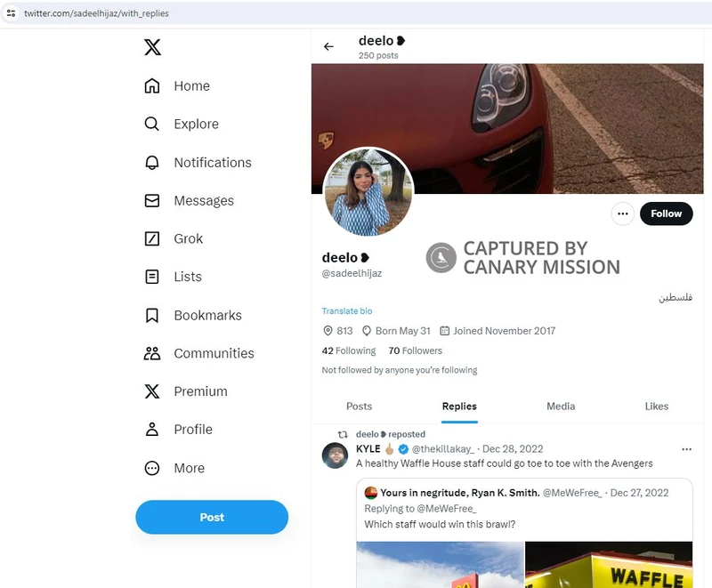
Task: Switch to the Likes tab
Action: pyautogui.click(x=656, y=407)
